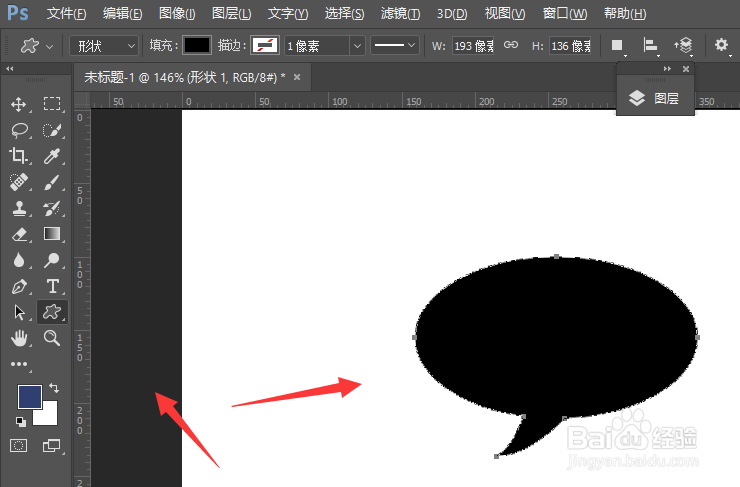The height and width of the screenshot is (487, 740).
Task: Click the Photoshop Ps logo
Action: point(18,13)
